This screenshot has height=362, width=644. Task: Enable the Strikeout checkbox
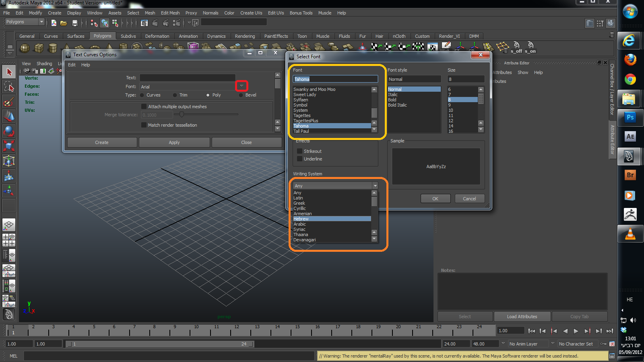299,151
